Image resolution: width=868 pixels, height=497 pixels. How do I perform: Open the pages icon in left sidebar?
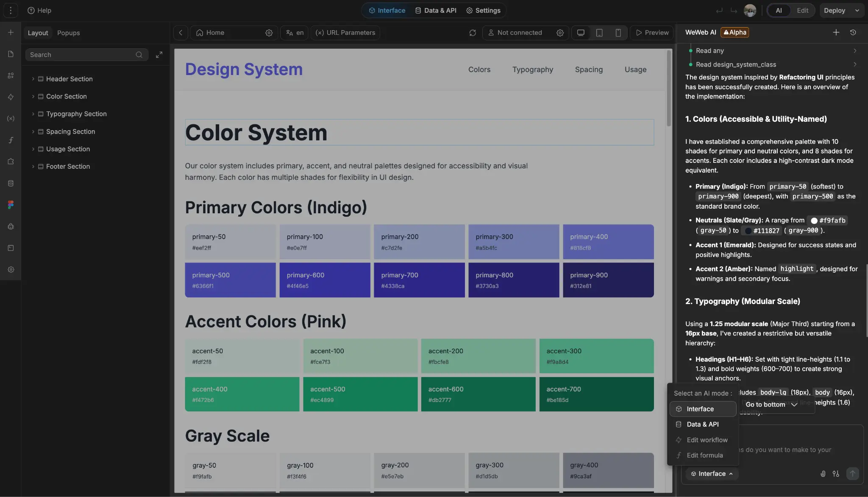point(11,54)
